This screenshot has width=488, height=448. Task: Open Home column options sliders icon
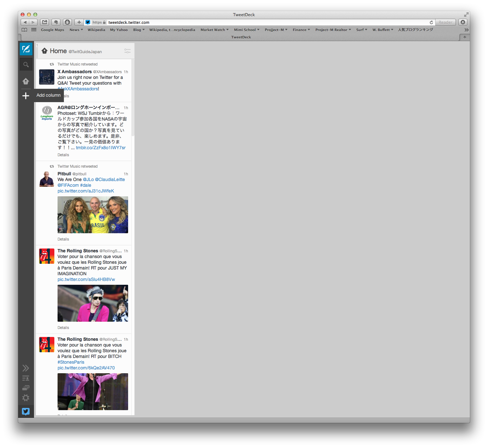[127, 51]
